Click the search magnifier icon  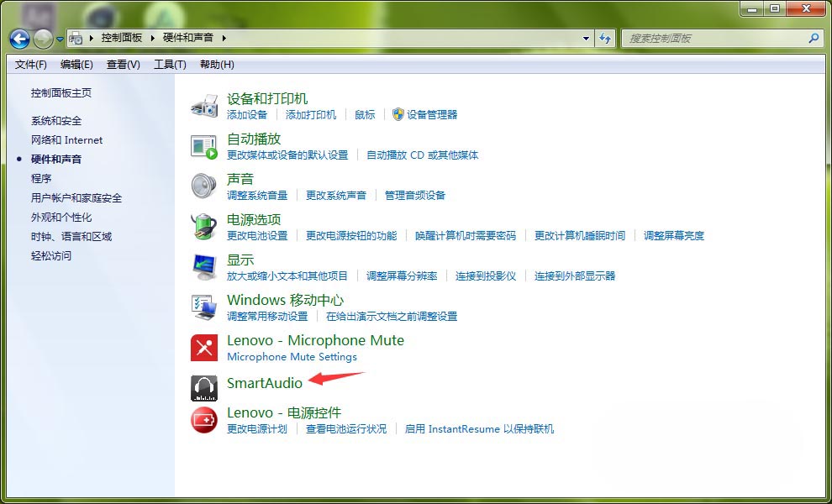point(814,38)
